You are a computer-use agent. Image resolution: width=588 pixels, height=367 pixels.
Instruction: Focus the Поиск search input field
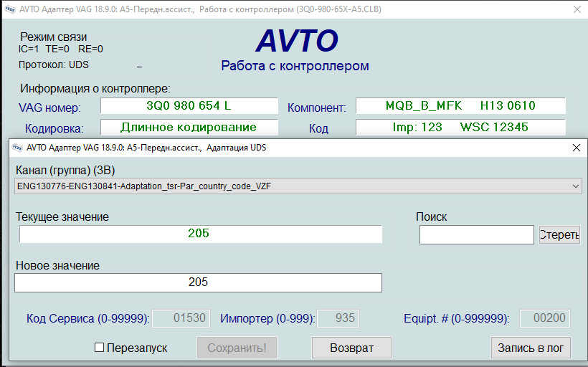477,234
